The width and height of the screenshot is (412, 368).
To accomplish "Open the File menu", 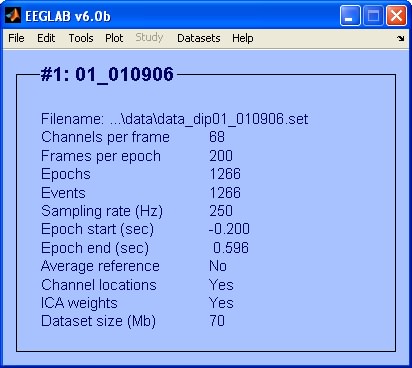I will (16, 38).
